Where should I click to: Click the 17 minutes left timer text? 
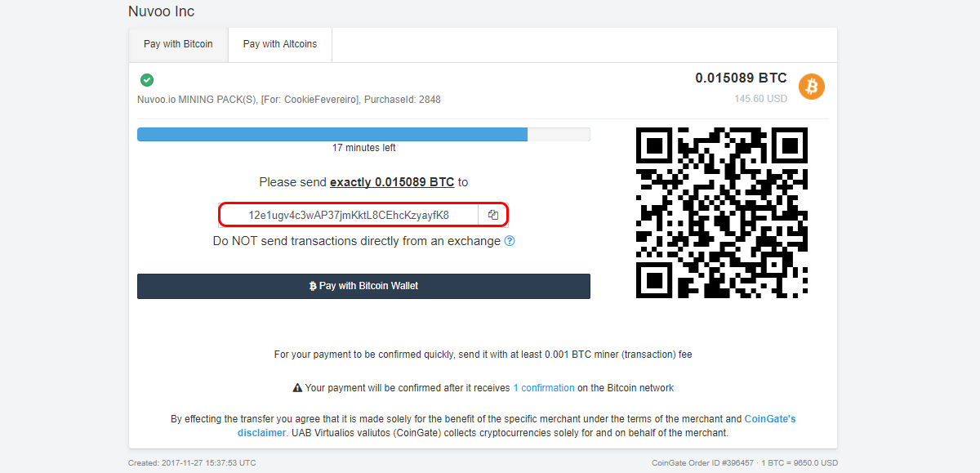point(363,148)
